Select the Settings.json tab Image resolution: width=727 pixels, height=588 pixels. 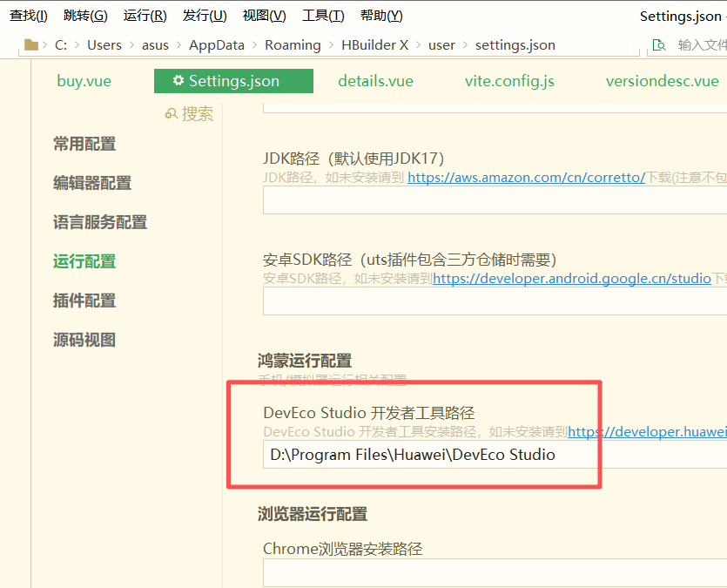point(233,81)
